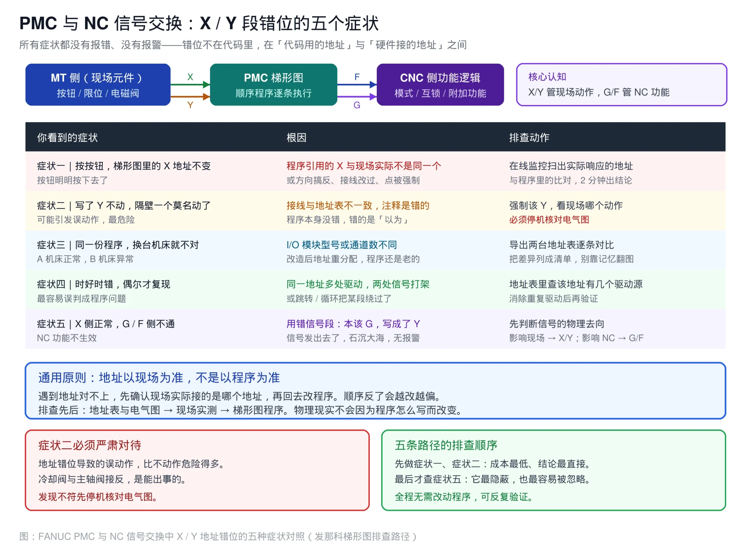Click the '根因' column header
The height and width of the screenshot is (560, 751).
click(x=296, y=137)
